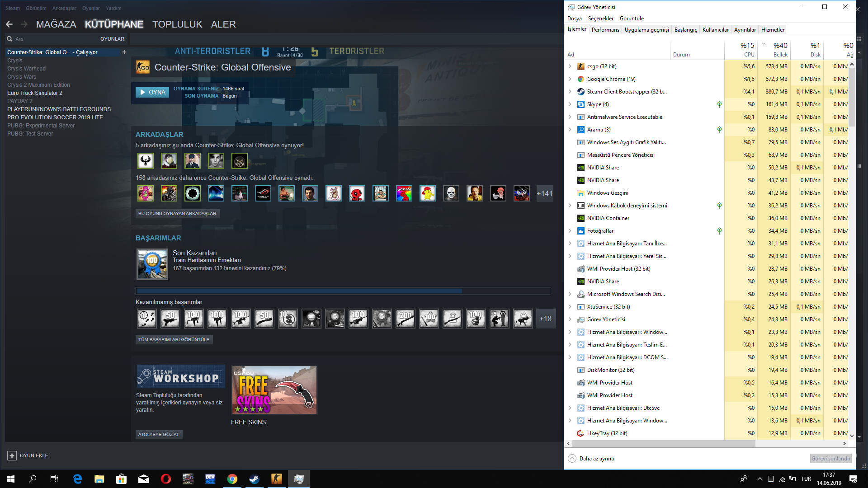Switch to the Başlangıç tab
This screenshot has width=868, height=488.
[x=685, y=30]
